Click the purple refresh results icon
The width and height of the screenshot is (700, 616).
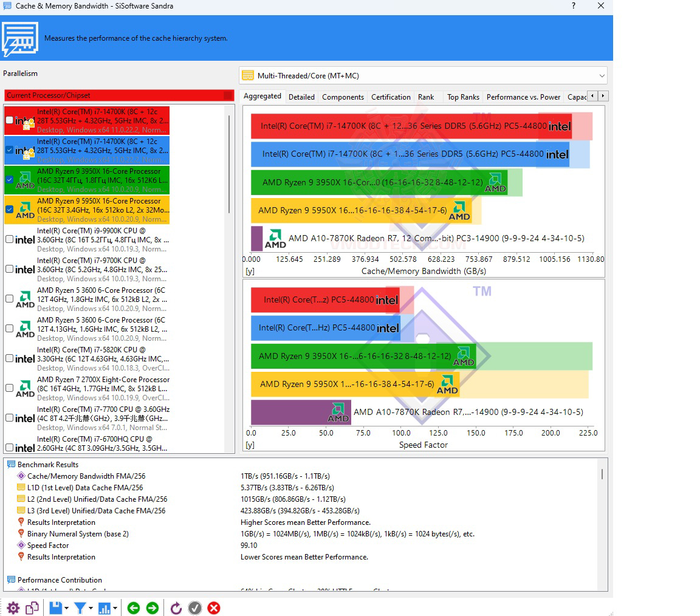coord(176,608)
